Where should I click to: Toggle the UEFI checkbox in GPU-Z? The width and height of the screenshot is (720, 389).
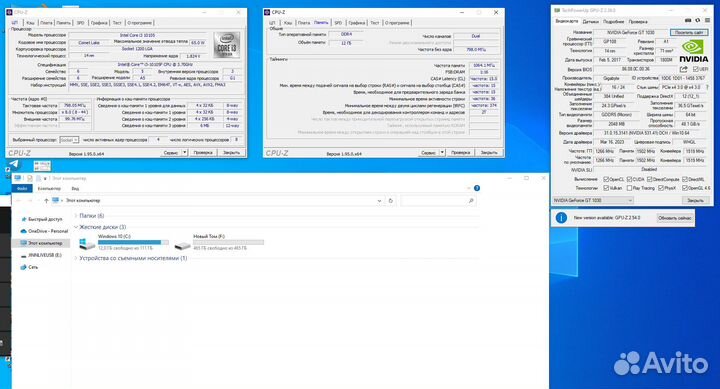696,69
